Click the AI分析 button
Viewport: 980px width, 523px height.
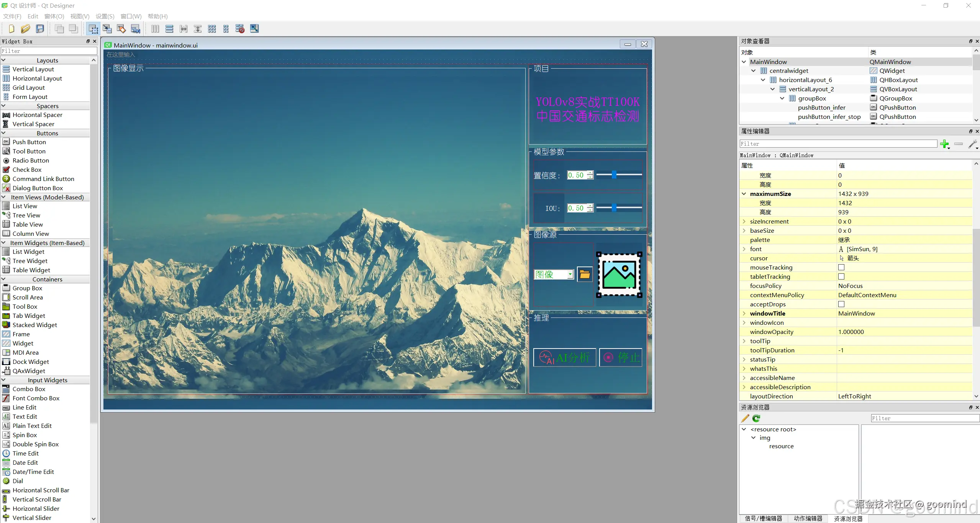pos(564,357)
